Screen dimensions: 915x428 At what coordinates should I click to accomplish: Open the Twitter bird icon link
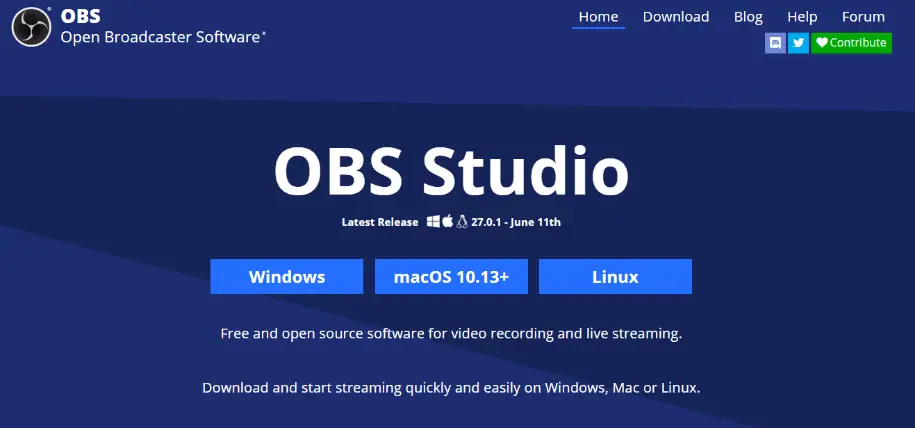pyautogui.click(x=798, y=43)
